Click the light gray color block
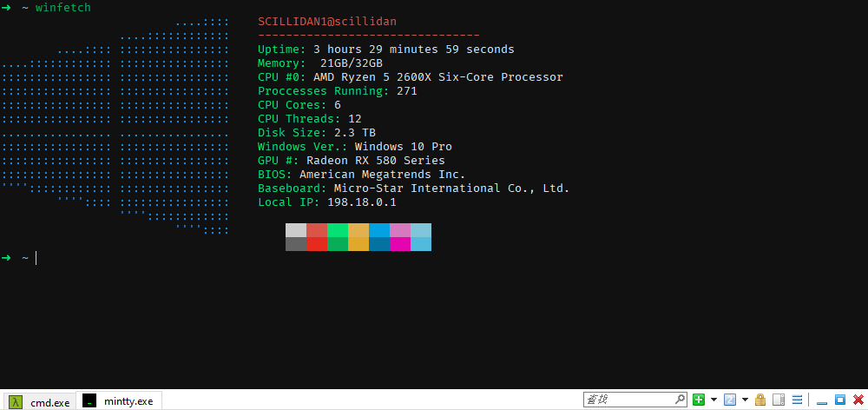The height and width of the screenshot is (410, 868). [296, 230]
